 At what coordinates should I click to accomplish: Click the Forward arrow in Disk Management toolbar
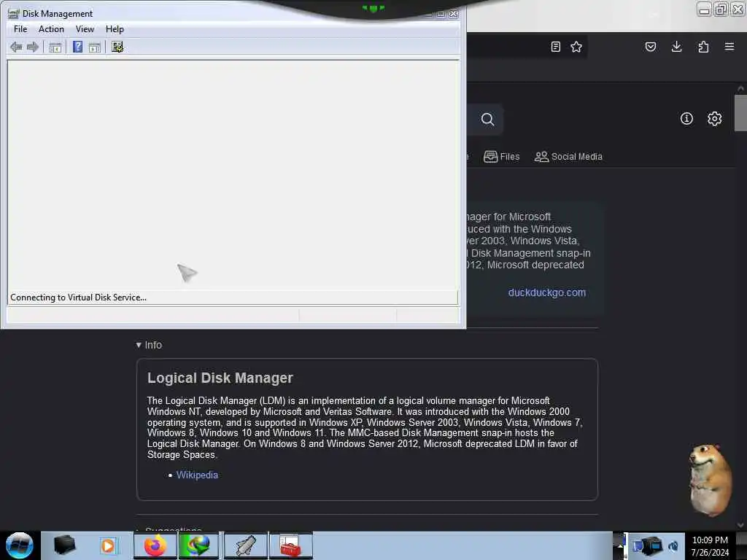click(x=32, y=47)
